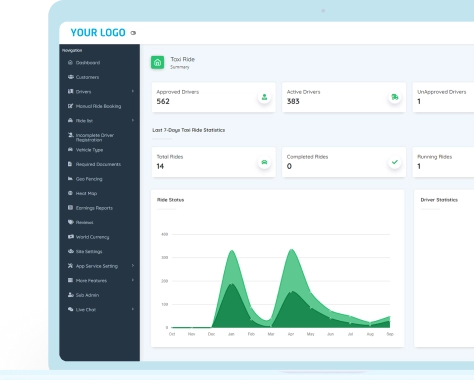This screenshot has height=380, width=474.
Task: Click the YOUR LOGO brand text
Action: click(98, 32)
